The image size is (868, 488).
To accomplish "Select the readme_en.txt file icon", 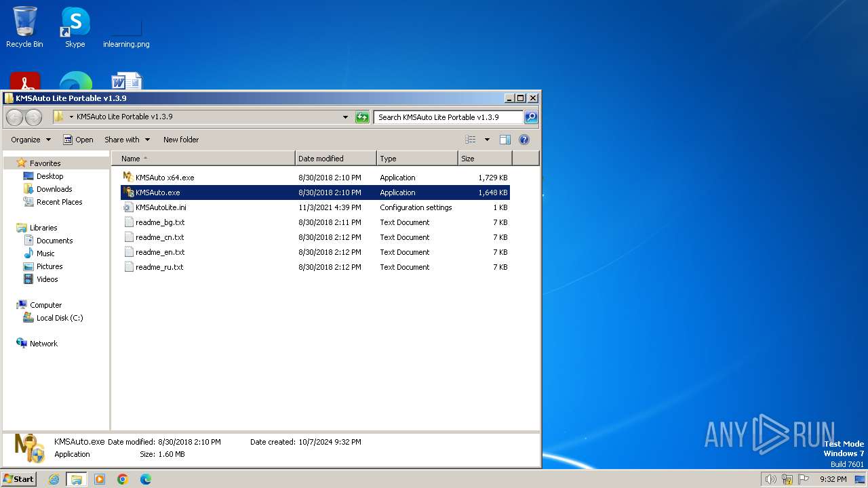I will (128, 252).
